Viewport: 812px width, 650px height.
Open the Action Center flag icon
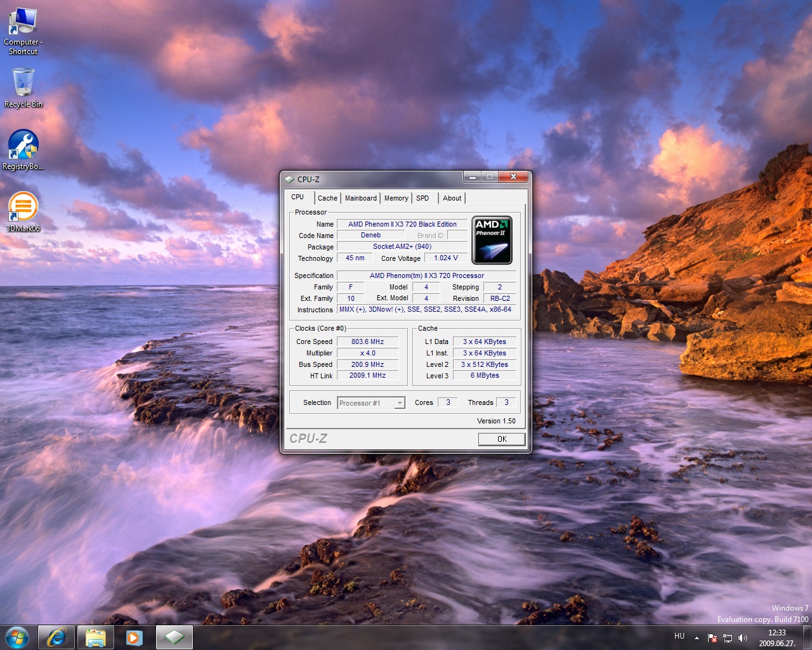pos(712,638)
